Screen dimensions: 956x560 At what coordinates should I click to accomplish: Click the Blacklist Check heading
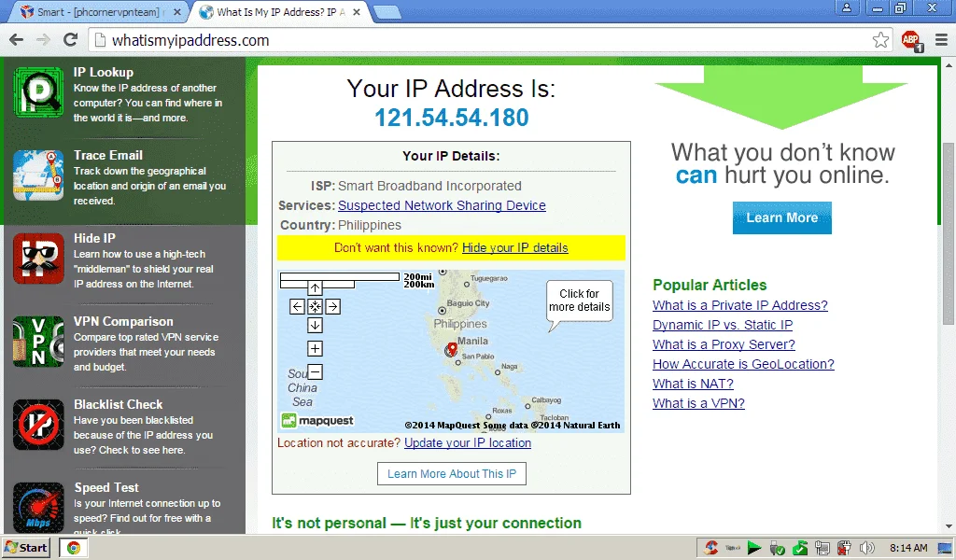119,404
